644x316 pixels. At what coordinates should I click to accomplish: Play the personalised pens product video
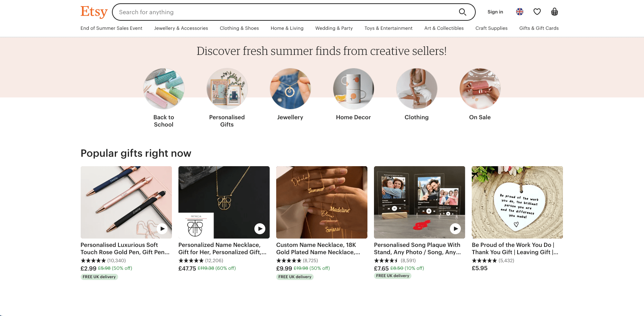pos(162,229)
